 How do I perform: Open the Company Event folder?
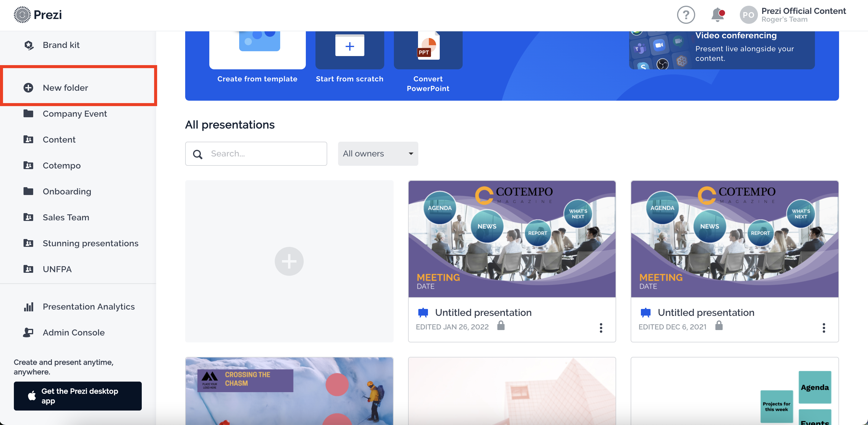tap(74, 114)
